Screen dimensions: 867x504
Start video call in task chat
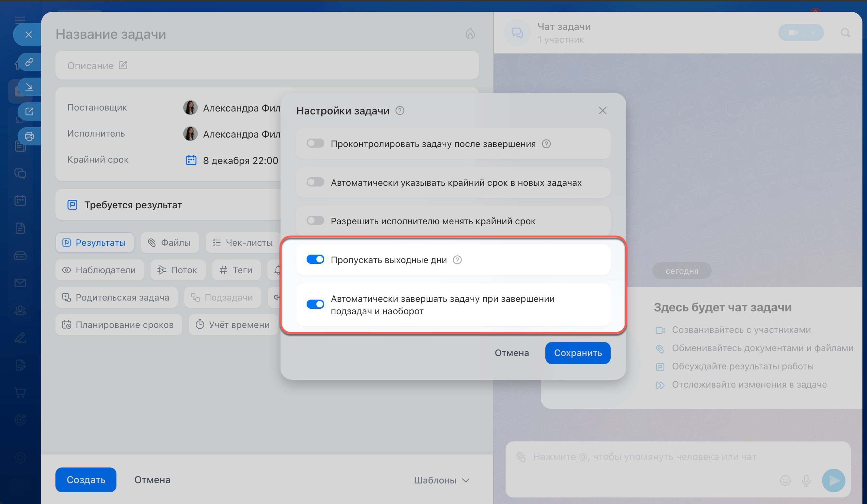793,33
